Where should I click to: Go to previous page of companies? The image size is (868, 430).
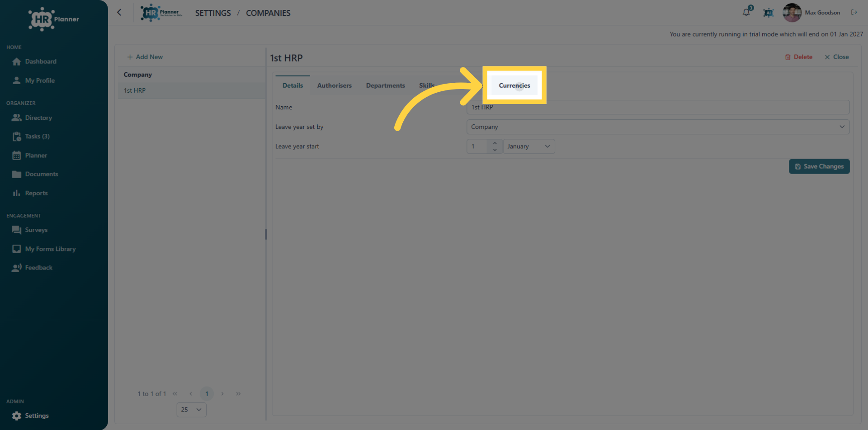pyautogui.click(x=191, y=394)
